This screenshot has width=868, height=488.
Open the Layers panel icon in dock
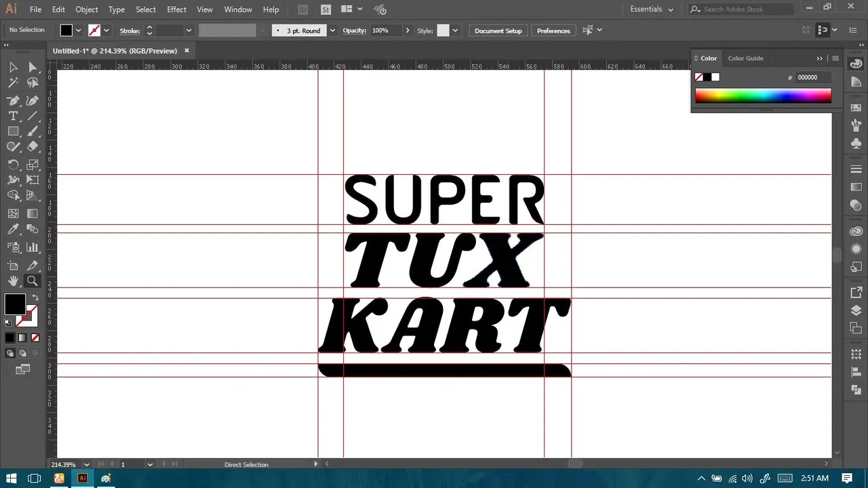[856, 310]
